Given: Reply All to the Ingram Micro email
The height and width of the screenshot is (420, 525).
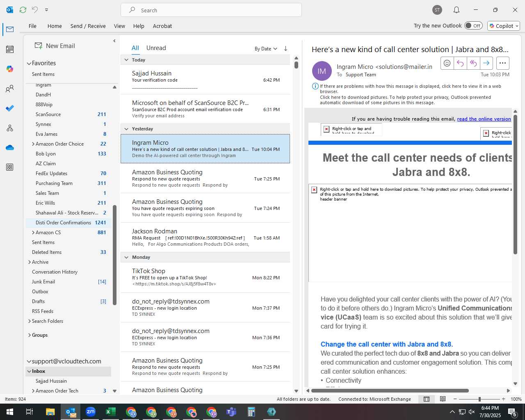Looking at the screenshot, I should click(x=473, y=63).
